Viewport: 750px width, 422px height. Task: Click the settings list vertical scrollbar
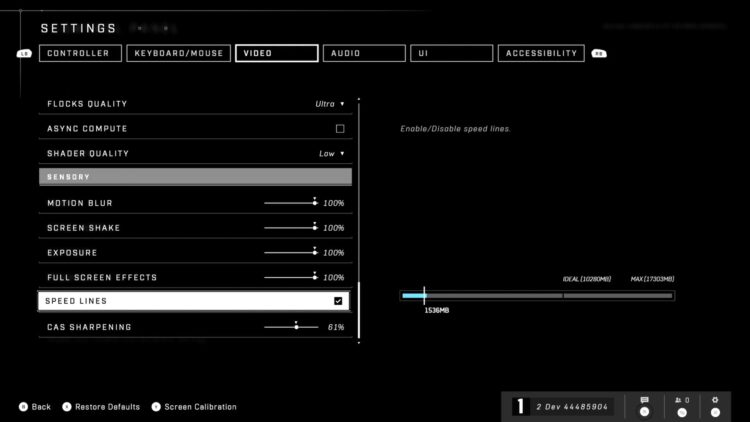tap(359, 310)
